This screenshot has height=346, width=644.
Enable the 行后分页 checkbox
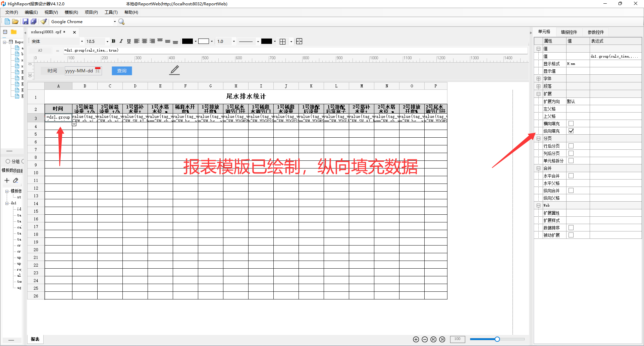tap(571, 146)
